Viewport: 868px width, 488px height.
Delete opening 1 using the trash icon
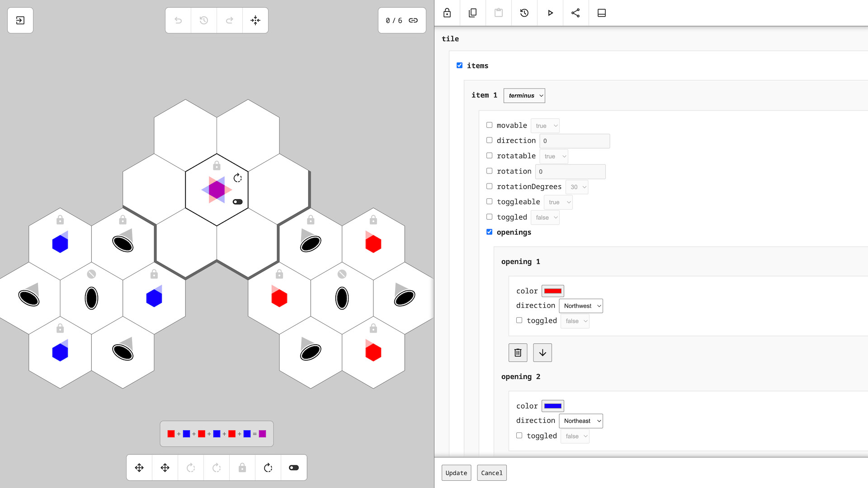(518, 352)
